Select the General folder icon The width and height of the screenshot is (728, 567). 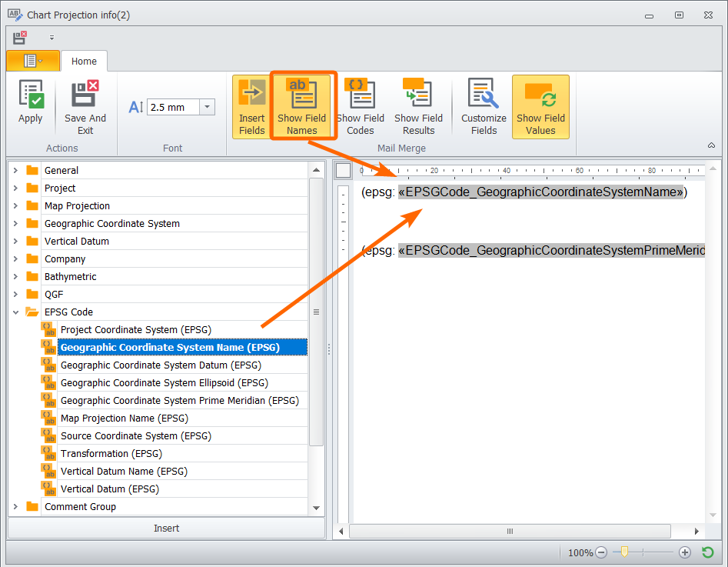[32, 170]
